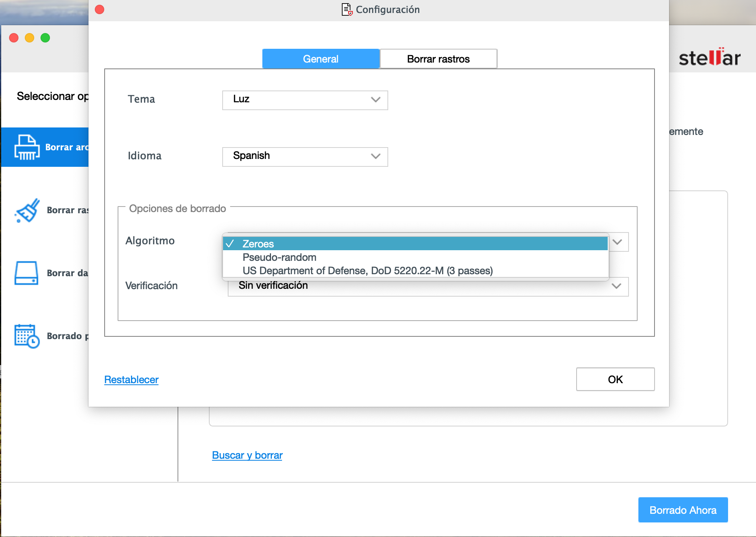
Task: Open the Borrado programado calendar icon
Action: tap(27, 336)
